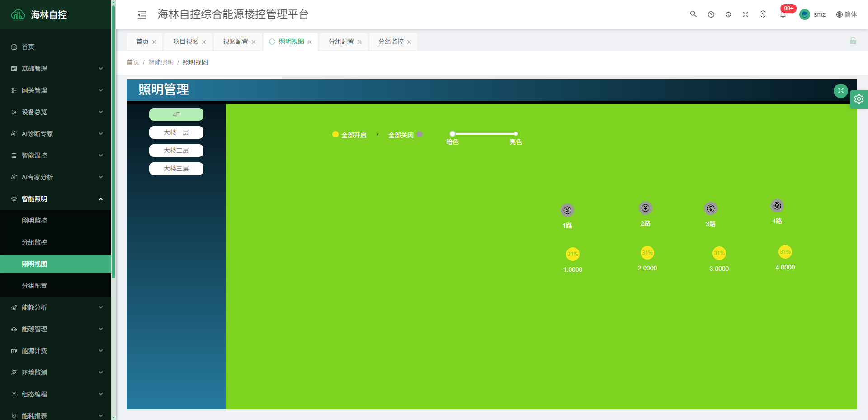868x420 pixels.
Task: Click the 2路 lamp icon
Action: pos(646,208)
